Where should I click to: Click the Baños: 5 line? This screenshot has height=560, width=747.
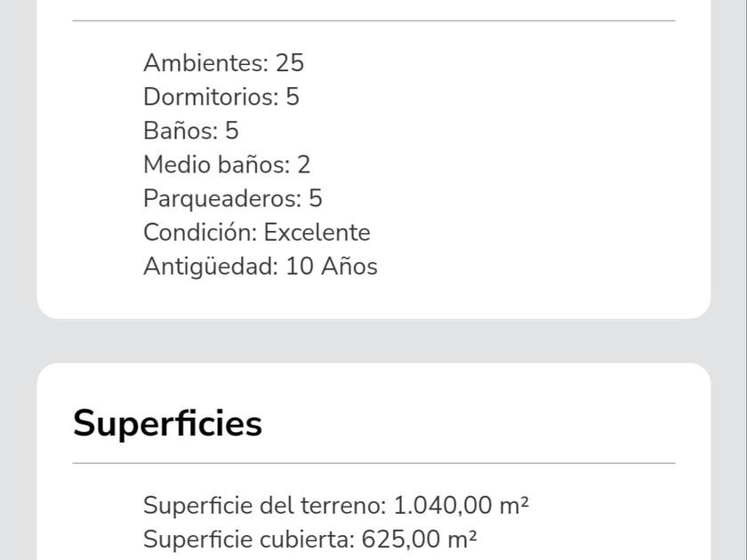[x=191, y=131]
